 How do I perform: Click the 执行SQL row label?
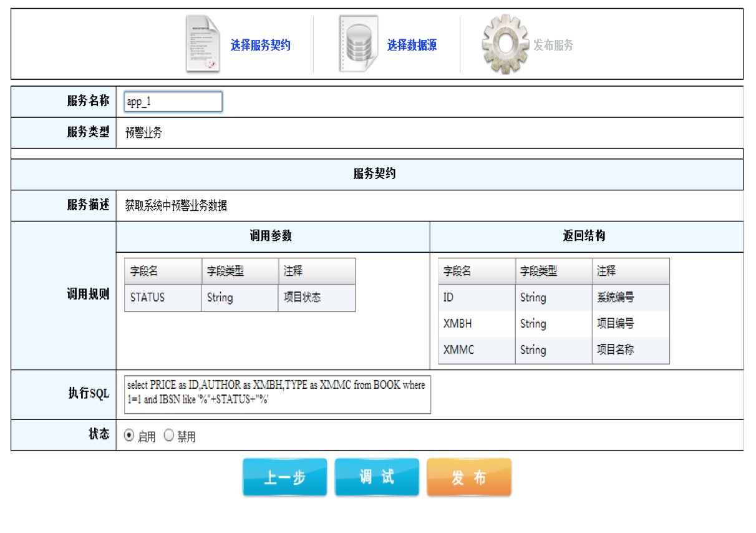(x=89, y=394)
